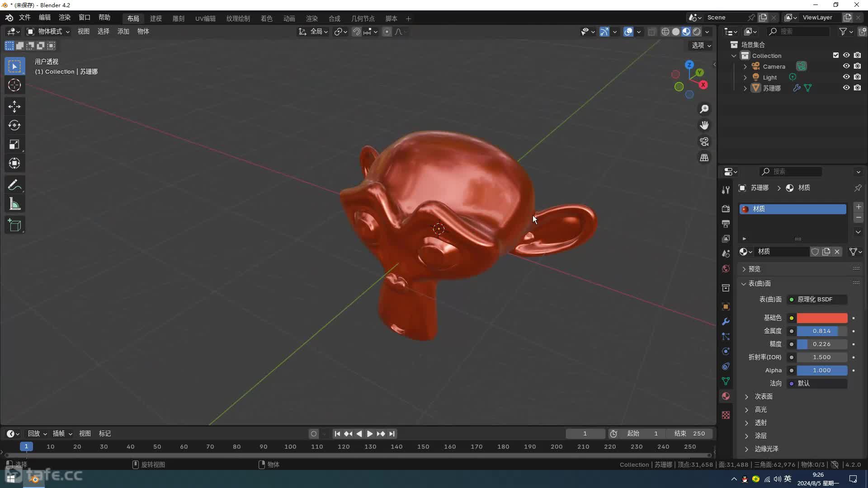Image resolution: width=868 pixels, height=488 pixels.
Task: Switch perspective/orthographic grid icon
Action: point(704,158)
